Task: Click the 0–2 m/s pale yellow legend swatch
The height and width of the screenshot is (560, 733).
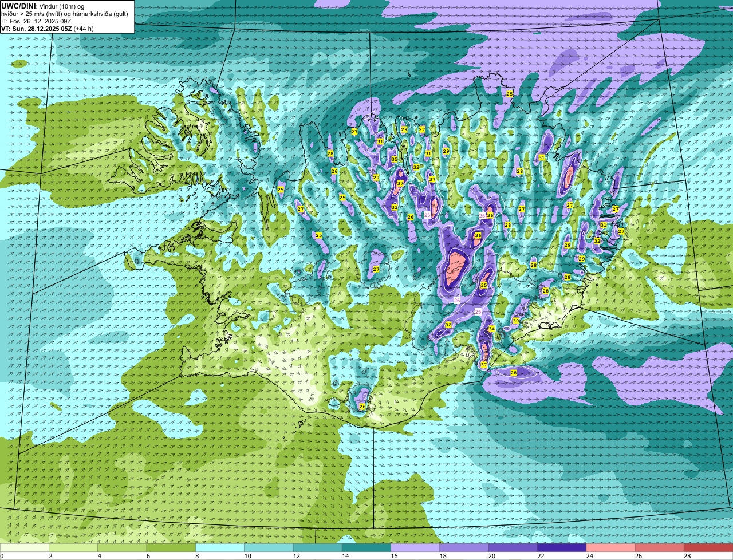Action: coord(25,548)
